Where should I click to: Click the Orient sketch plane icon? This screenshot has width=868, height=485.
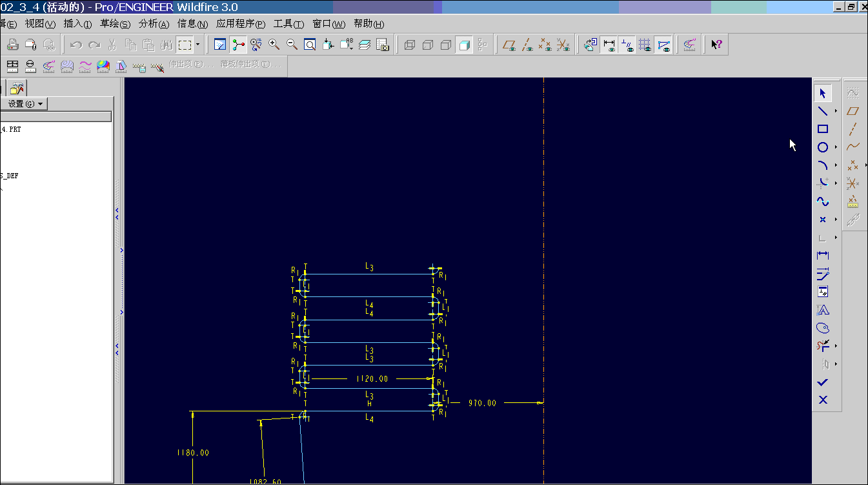click(590, 45)
